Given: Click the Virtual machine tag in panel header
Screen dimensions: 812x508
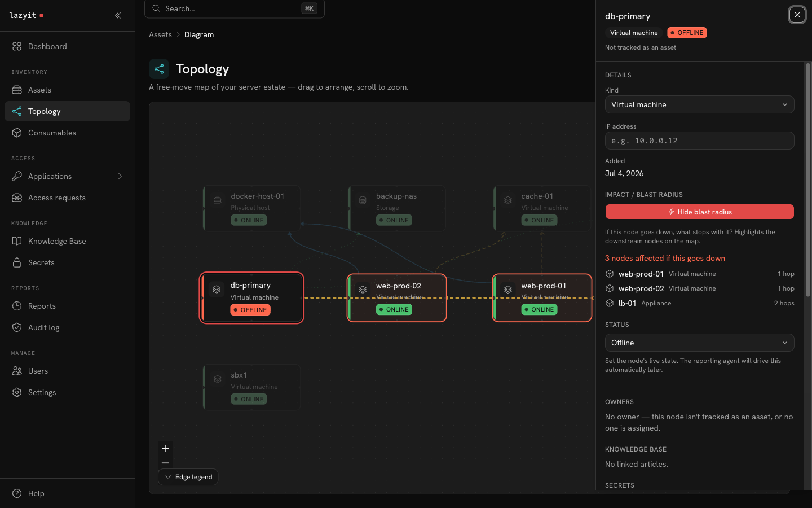Looking at the screenshot, I should pos(634,33).
